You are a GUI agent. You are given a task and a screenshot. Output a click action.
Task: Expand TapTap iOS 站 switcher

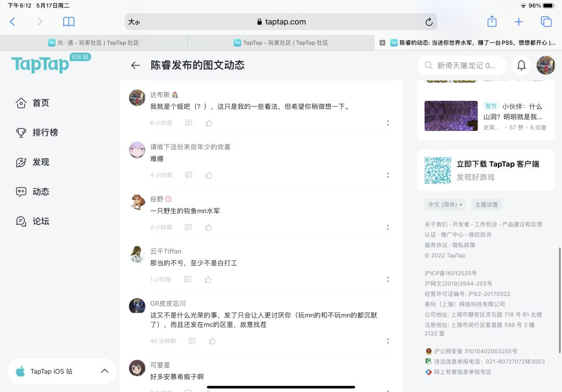62,371
